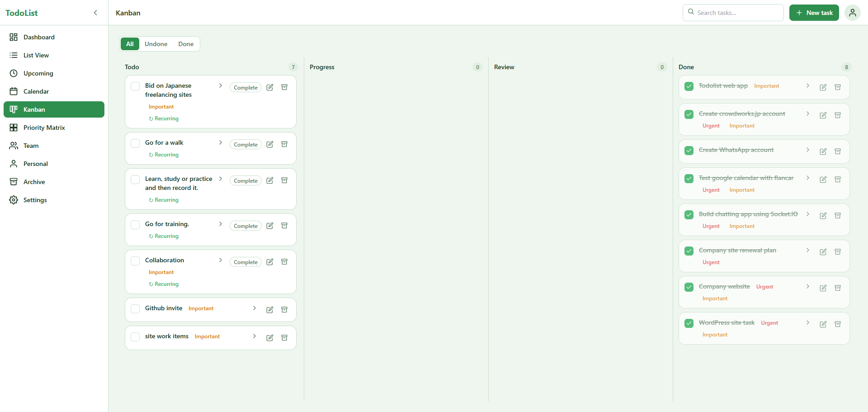Viewport: 868px width, 412px height.
Task: Check the site work items checkbox
Action: pyautogui.click(x=135, y=337)
